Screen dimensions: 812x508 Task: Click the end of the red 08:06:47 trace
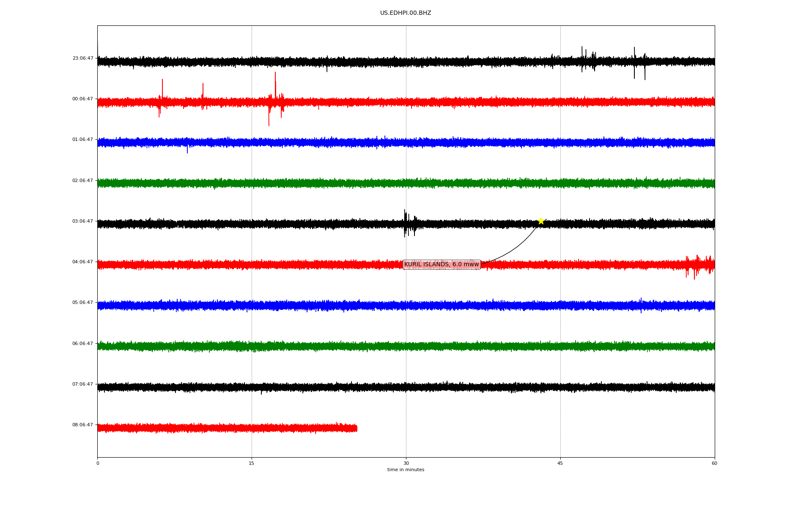point(357,428)
